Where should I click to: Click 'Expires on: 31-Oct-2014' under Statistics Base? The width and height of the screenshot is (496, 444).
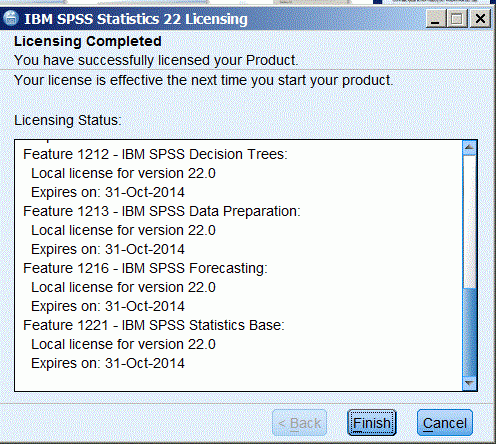[x=108, y=363]
